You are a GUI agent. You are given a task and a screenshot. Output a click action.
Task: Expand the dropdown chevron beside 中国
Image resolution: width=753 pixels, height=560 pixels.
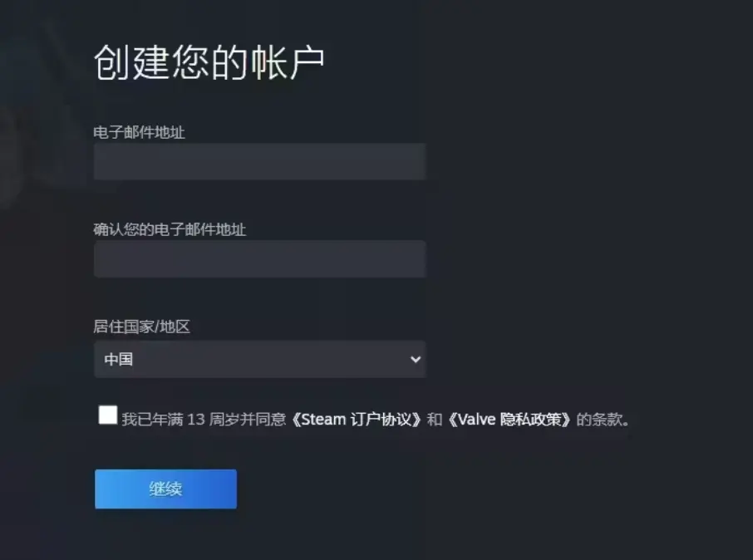click(416, 359)
